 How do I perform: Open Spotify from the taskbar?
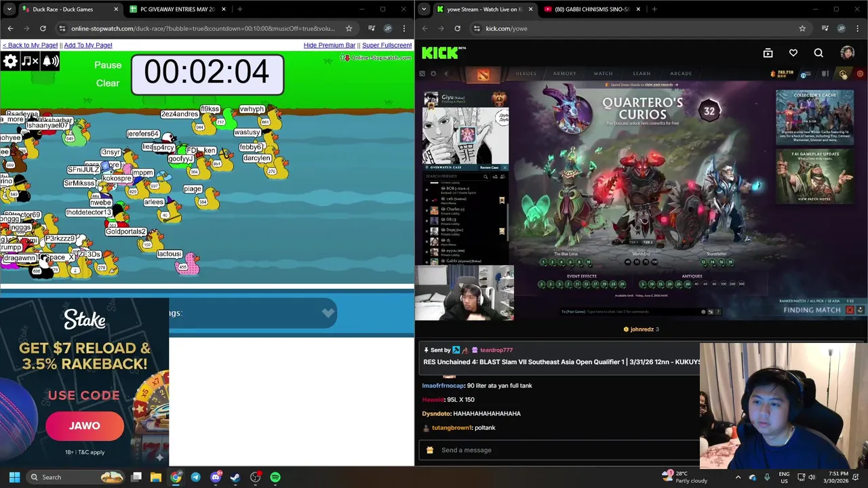click(x=275, y=477)
